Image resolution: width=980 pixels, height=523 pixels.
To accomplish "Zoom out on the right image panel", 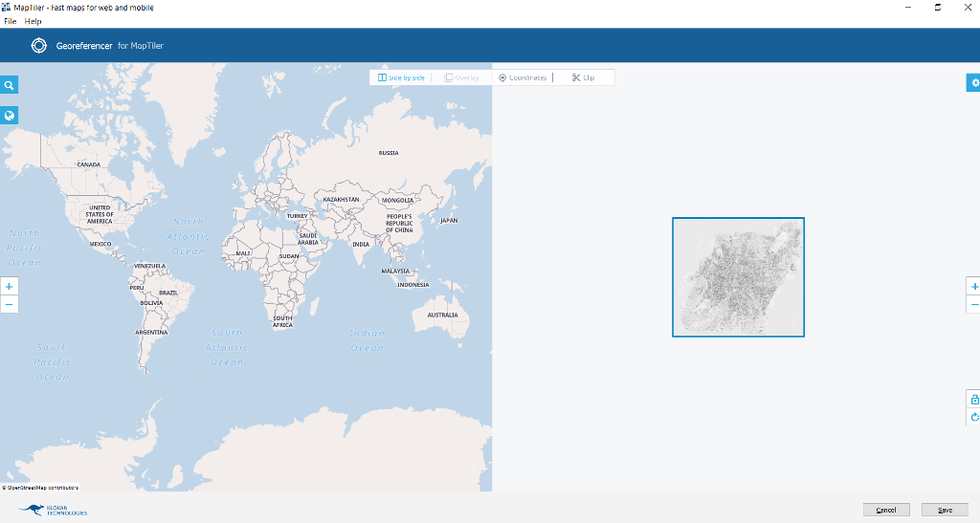I will 973,305.
